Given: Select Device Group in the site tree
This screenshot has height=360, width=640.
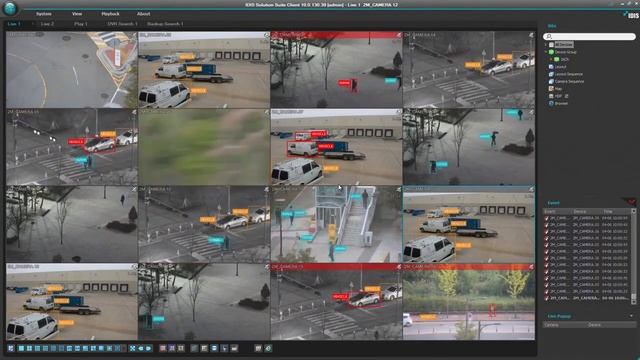Looking at the screenshot, I should click(x=565, y=52).
